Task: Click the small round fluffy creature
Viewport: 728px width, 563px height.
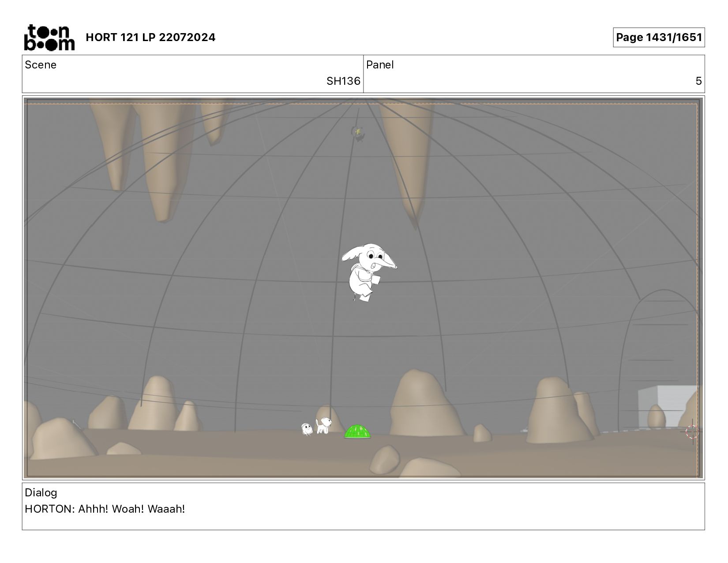Action: pyautogui.click(x=307, y=429)
